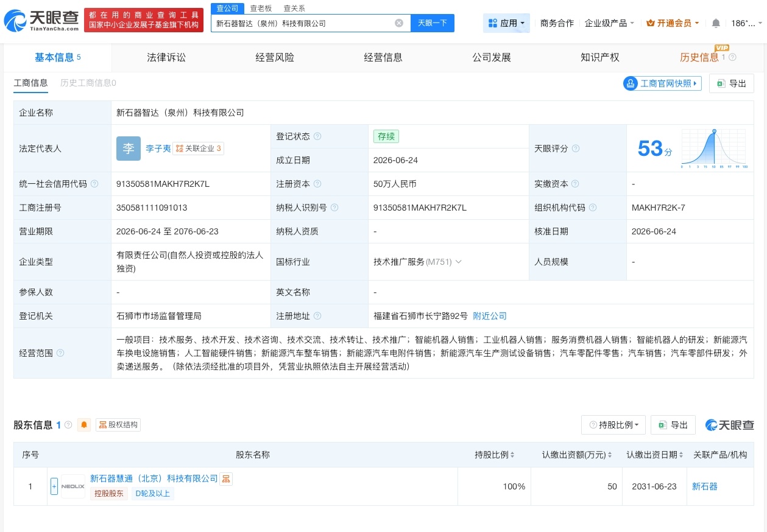The width and height of the screenshot is (767, 532).
Task: Click the notification bell icon
Action: 716,23
